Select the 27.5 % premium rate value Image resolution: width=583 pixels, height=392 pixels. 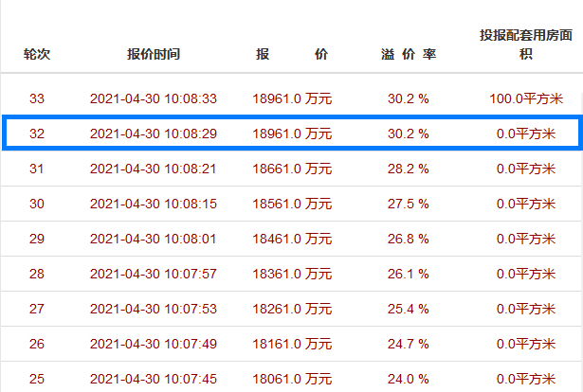click(x=409, y=204)
